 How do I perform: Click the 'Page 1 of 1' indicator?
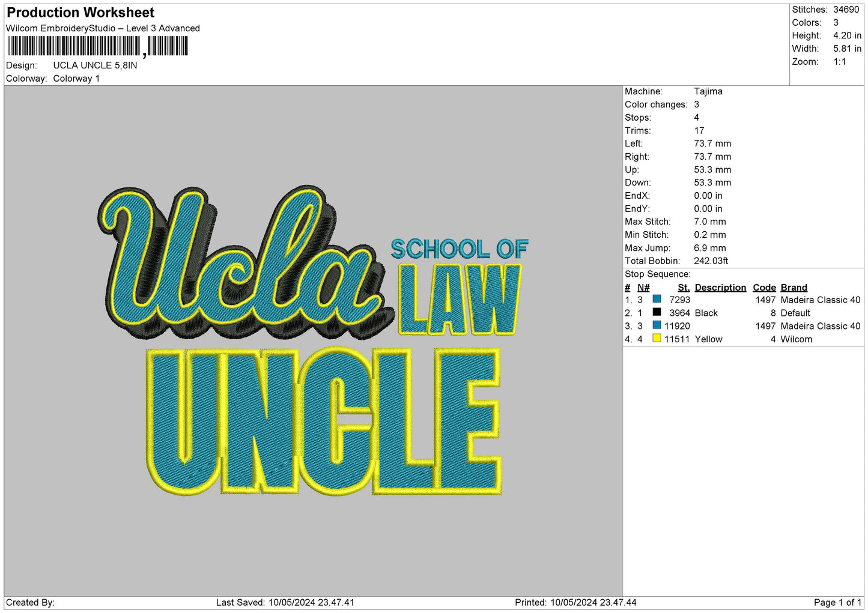click(837, 602)
